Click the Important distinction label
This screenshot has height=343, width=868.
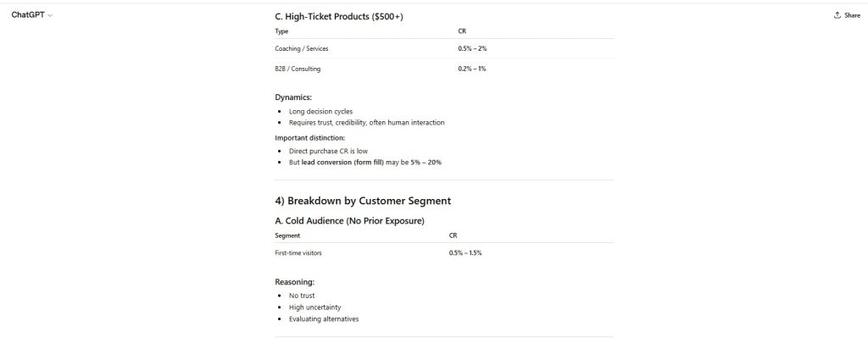click(x=309, y=137)
